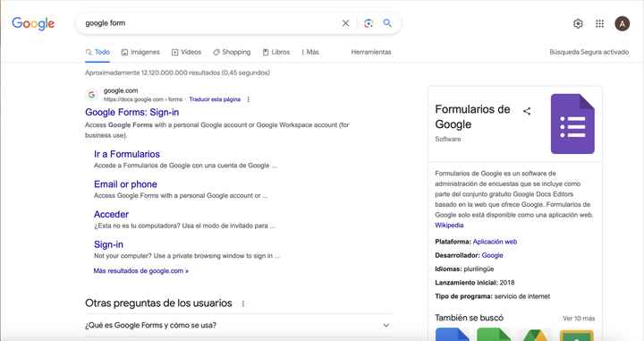644x341 pixels.
Task: Click in the search input field
Action: tap(209, 23)
